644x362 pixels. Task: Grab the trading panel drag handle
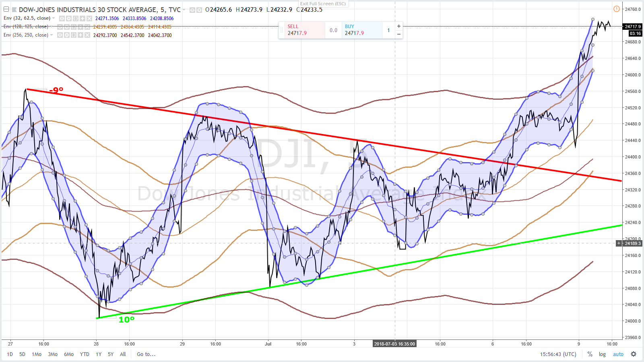pos(282,30)
